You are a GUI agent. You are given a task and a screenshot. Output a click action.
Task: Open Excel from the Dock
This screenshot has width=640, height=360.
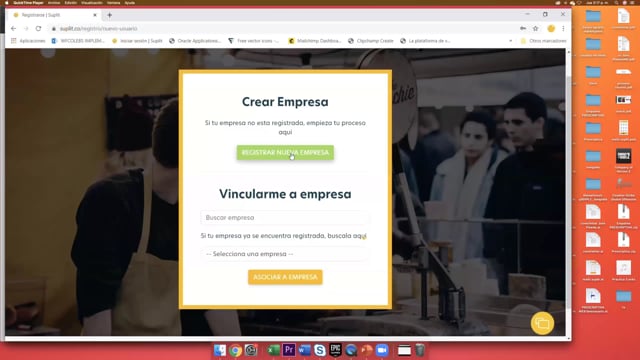(273, 350)
